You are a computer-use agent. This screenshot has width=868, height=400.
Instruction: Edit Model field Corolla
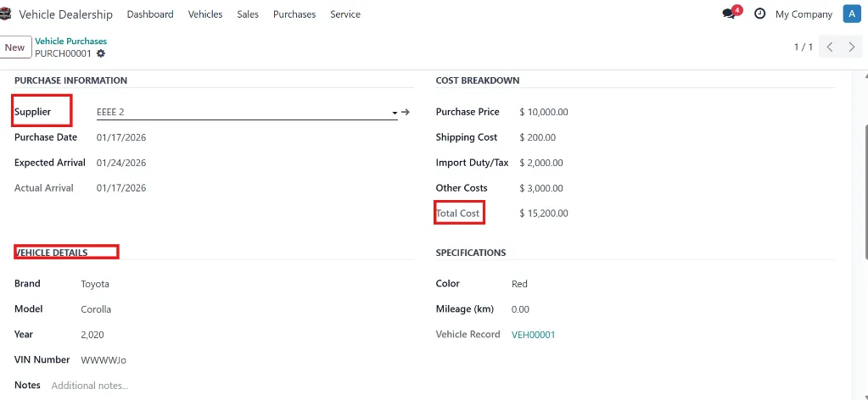click(96, 309)
